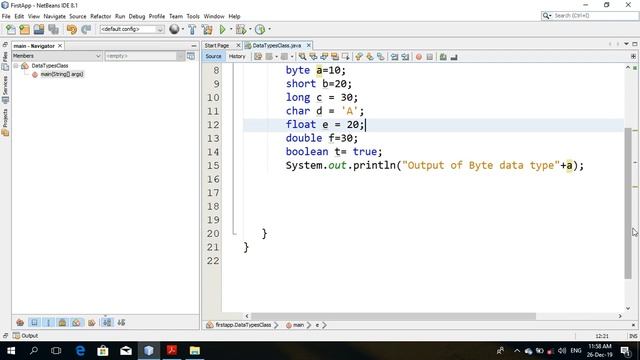Viewport: 640px width, 360px height.
Task: Click the editor vertical scrollbar thumb
Action: (x=628, y=203)
